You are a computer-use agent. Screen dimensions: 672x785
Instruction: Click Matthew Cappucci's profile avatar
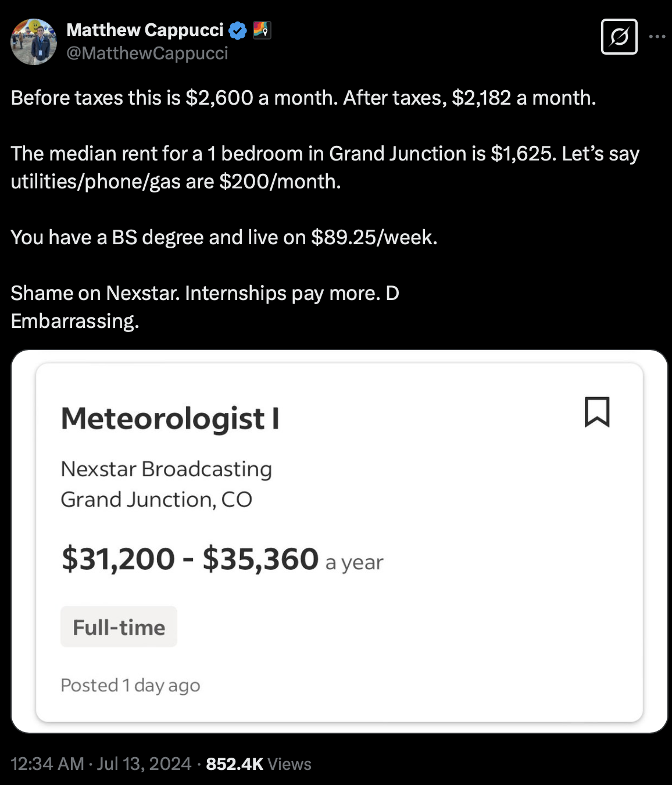click(x=34, y=41)
